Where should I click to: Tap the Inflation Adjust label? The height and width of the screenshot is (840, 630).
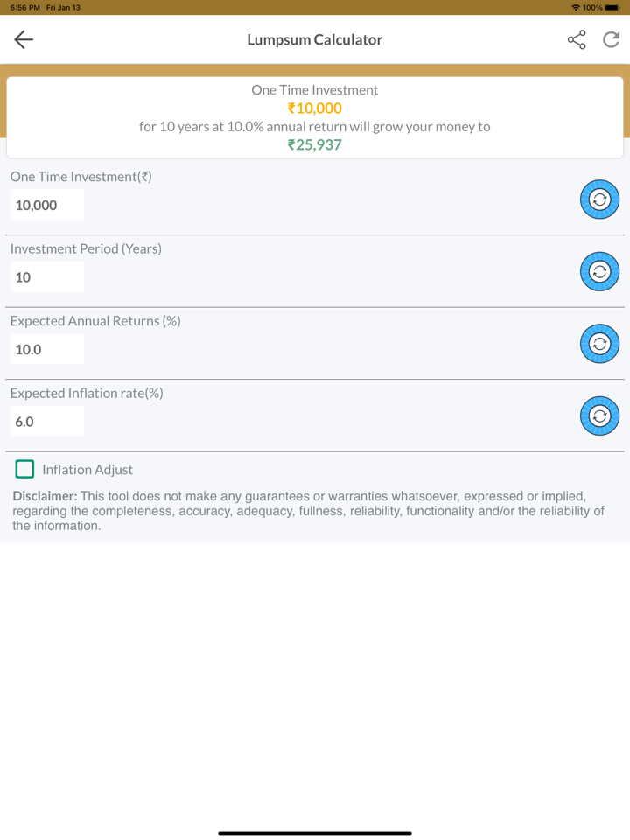click(87, 470)
